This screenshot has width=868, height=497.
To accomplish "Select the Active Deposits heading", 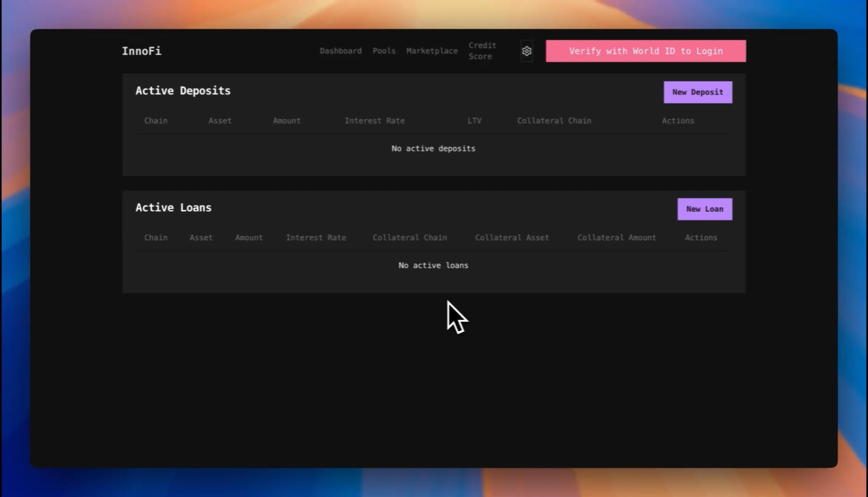I will tap(183, 91).
